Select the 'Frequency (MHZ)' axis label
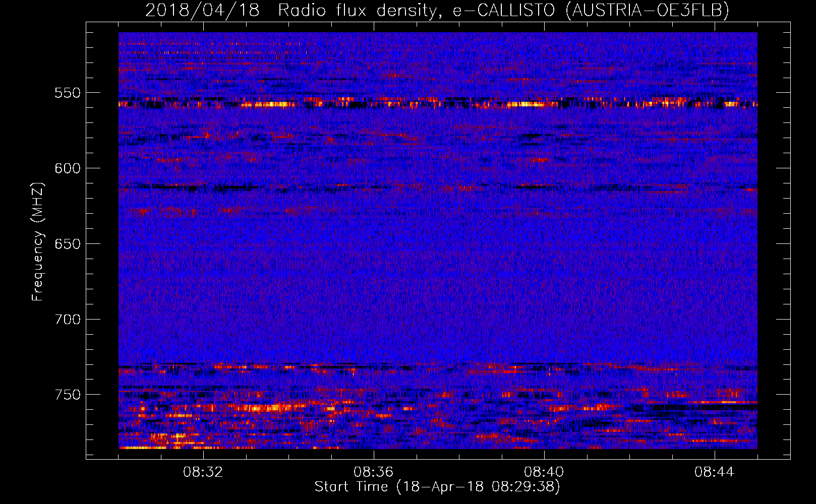This screenshot has width=816, height=504. point(38,241)
